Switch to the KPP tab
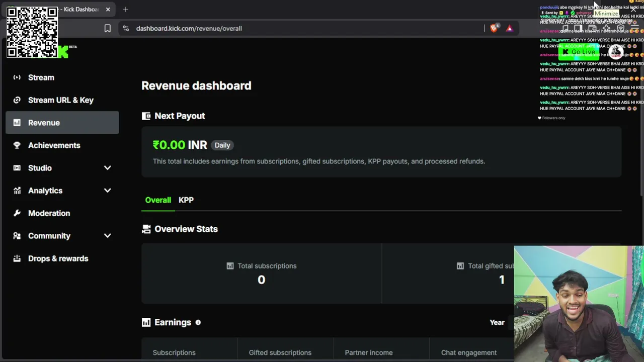 coord(186,200)
